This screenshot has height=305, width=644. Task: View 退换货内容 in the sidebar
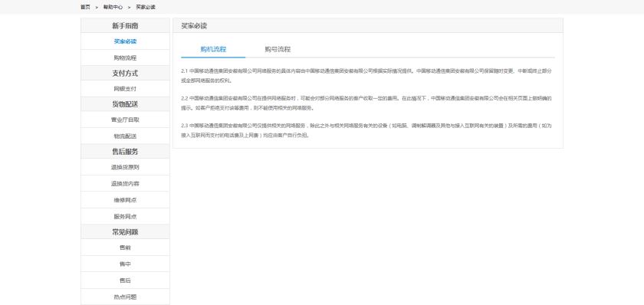point(125,183)
